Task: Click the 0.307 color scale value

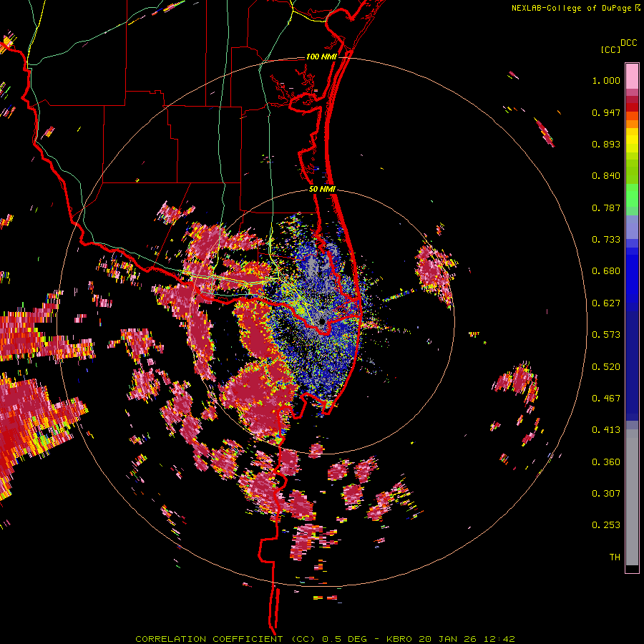Action: point(606,494)
